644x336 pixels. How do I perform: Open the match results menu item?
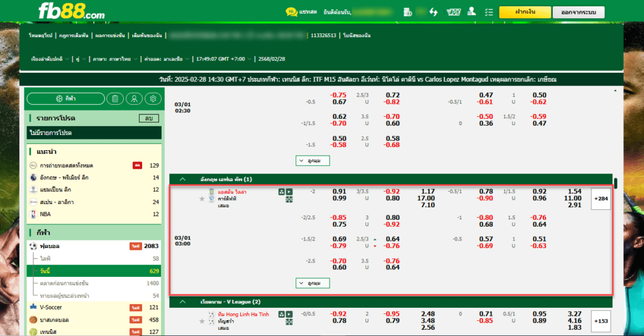click(110, 36)
